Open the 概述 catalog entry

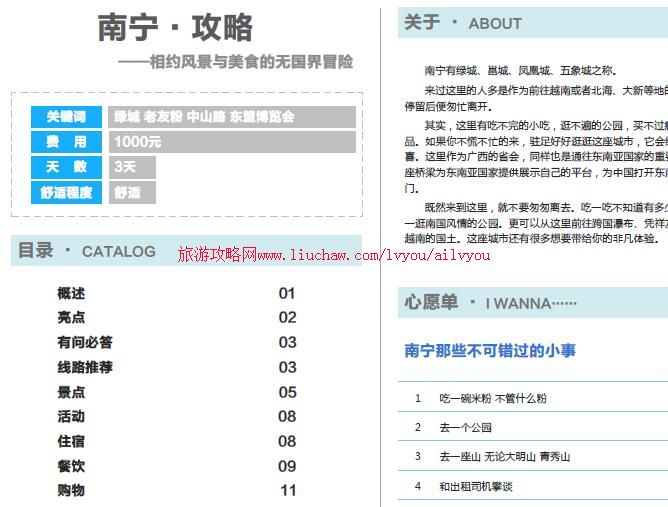(x=71, y=293)
